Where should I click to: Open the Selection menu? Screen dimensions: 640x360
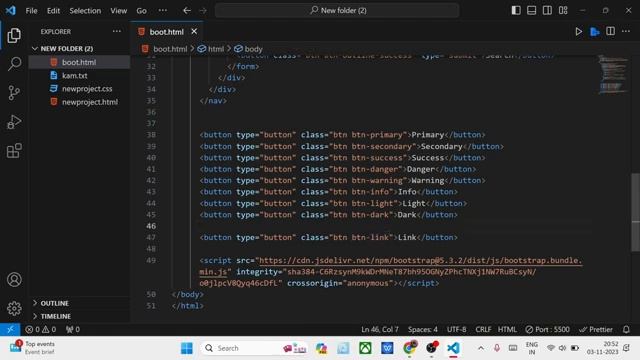[x=85, y=11]
